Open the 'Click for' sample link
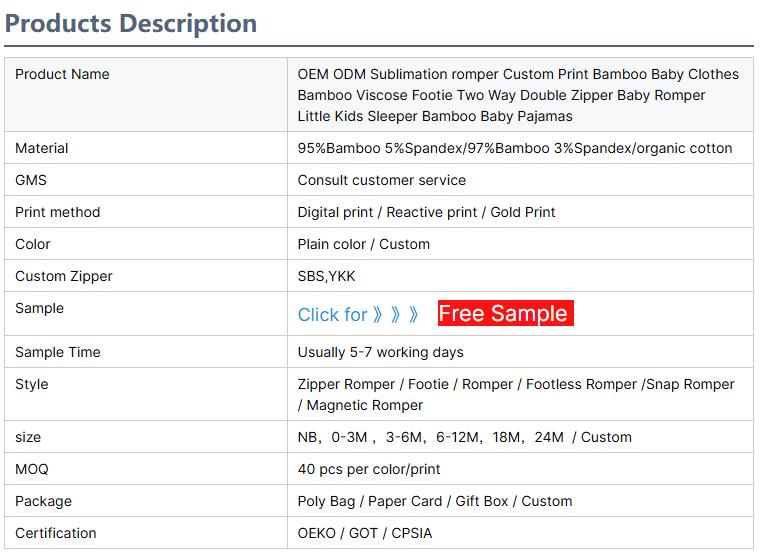Viewport: 764px width, 556px height. click(332, 315)
